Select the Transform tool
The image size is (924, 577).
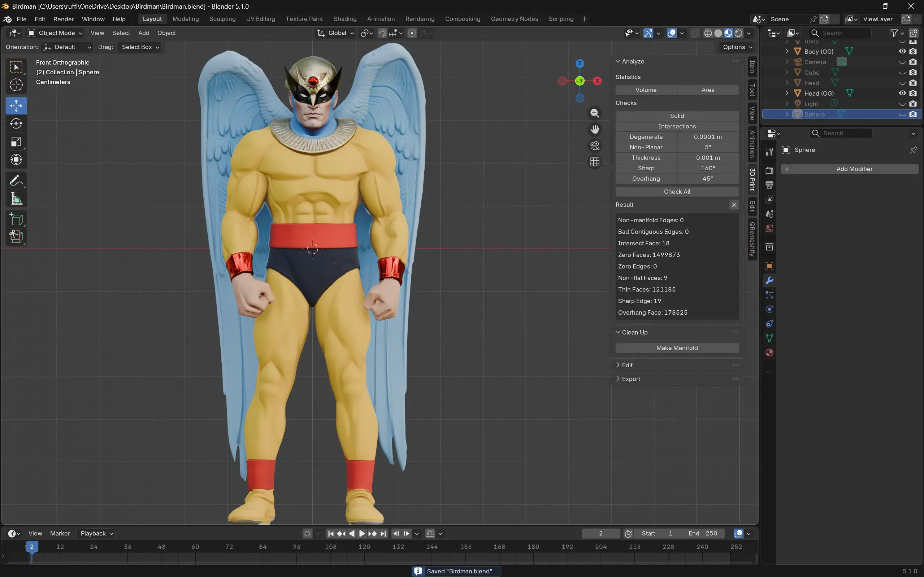pos(16,159)
